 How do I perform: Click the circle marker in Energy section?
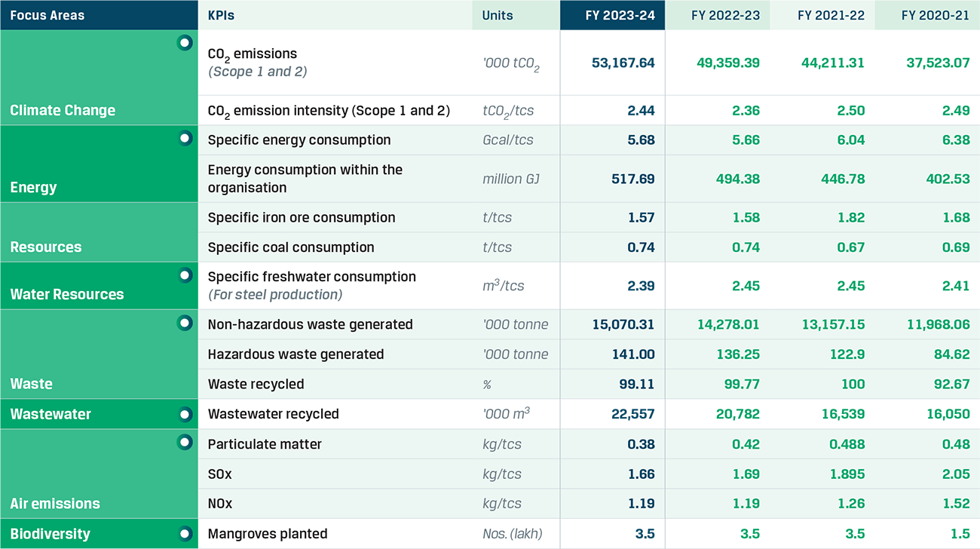click(185, 139)
